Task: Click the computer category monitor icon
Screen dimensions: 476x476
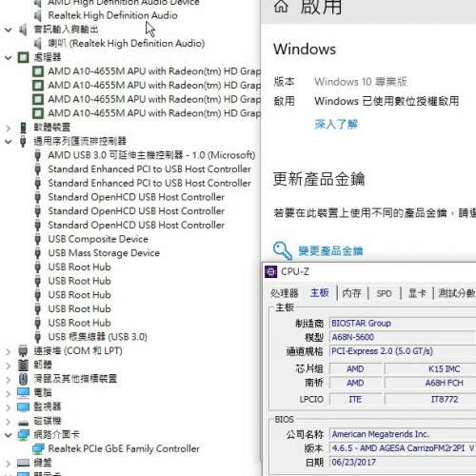Action: (x=23, y=392)
